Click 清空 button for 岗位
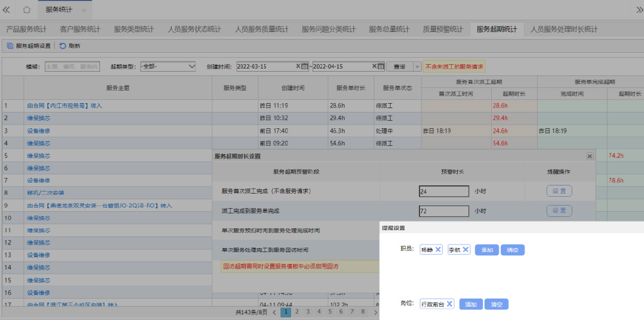Screen dimensions: 644x320 [496, 304]
